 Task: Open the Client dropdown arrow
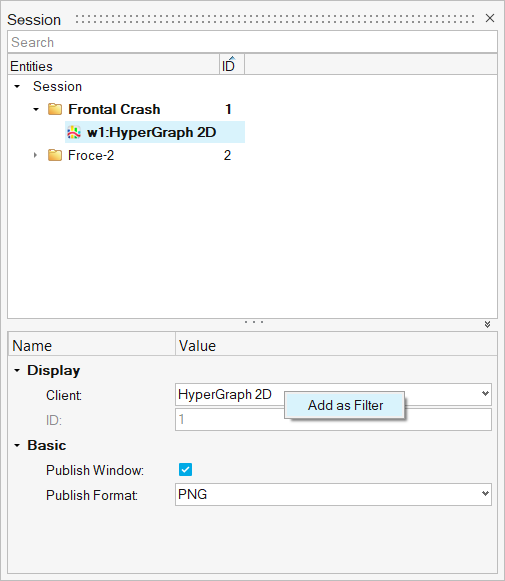click(485, 394)
